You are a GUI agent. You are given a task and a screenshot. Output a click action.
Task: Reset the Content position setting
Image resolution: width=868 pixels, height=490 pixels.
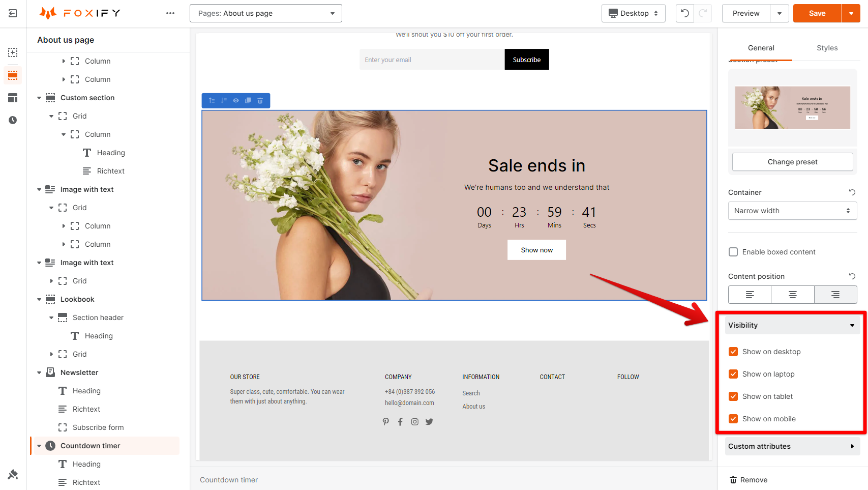[852, 276]
